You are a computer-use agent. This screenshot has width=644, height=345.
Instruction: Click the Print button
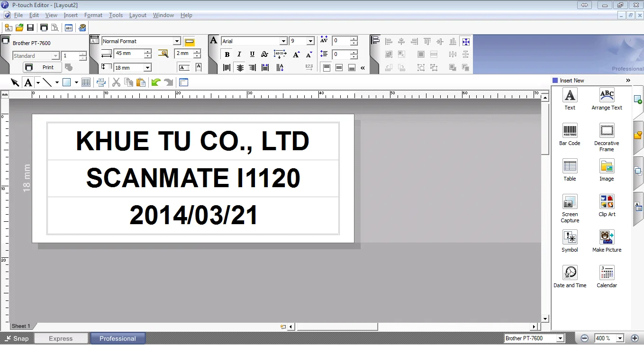(42, 67)
